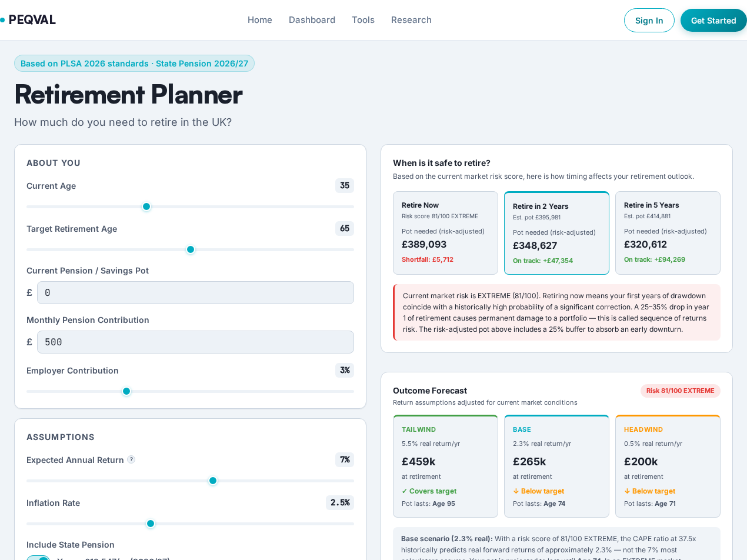Screen dimensions: 747x560
Task: Select the Base outcome card
Action: (556, 466)
